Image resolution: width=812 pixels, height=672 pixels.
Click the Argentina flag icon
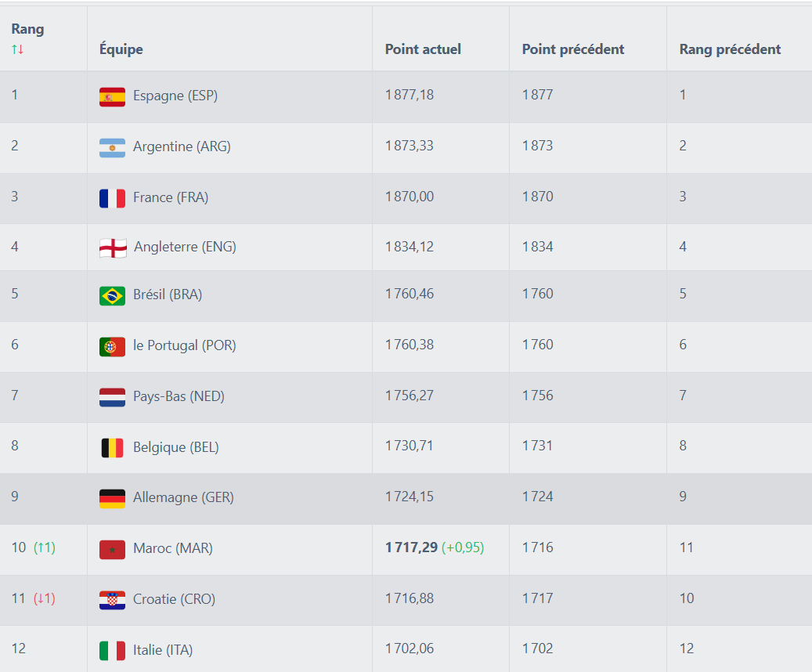pyautogui.click(x=110, y=146)
